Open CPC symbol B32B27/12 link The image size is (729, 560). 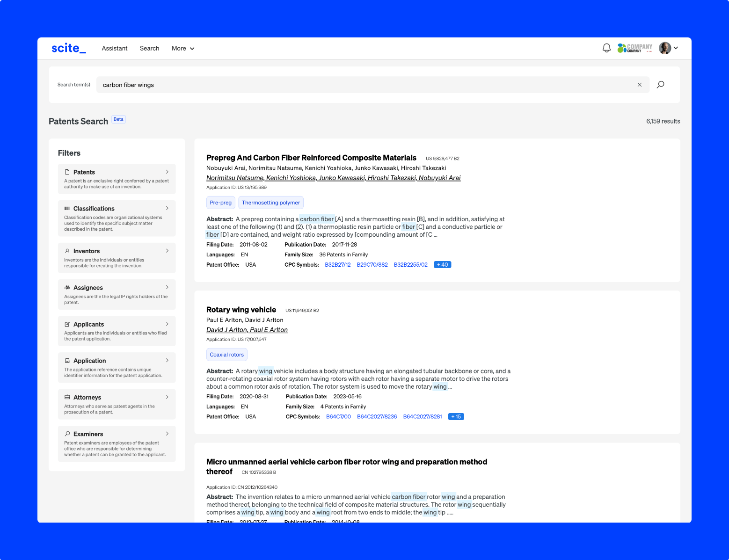click(x=338, y=264)
